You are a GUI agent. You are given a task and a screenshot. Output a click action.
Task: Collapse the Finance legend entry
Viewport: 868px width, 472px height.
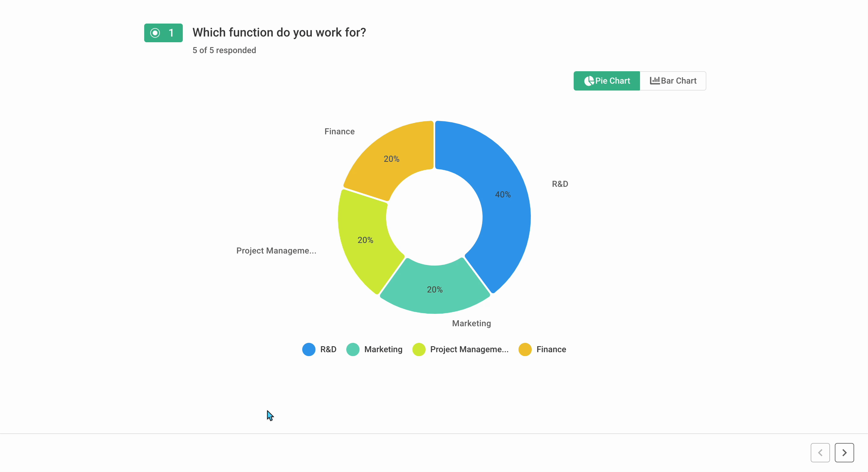pos(542,349)
